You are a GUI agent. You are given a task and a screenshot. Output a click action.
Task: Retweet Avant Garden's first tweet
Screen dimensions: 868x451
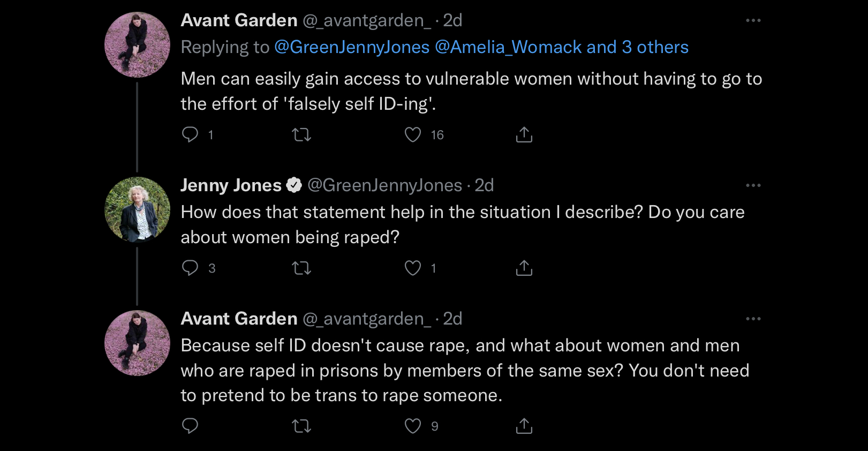click(x=301, y=134)
